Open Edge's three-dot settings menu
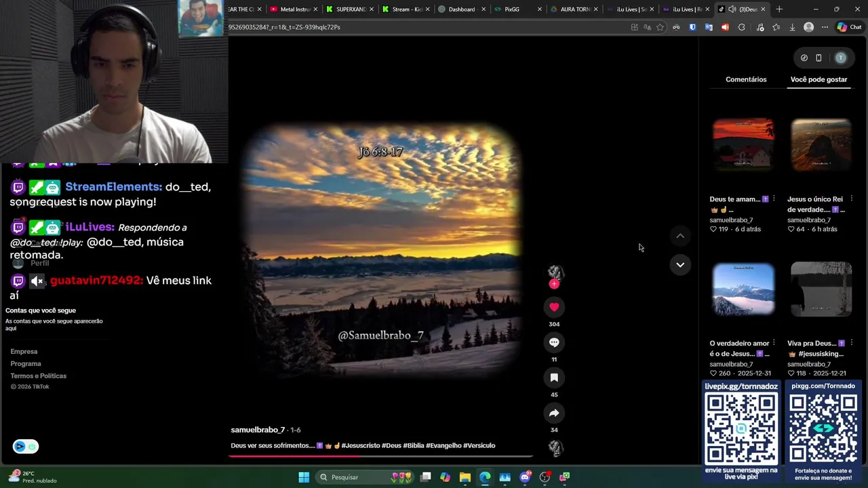Screen dimensions: 868x488 825,27
